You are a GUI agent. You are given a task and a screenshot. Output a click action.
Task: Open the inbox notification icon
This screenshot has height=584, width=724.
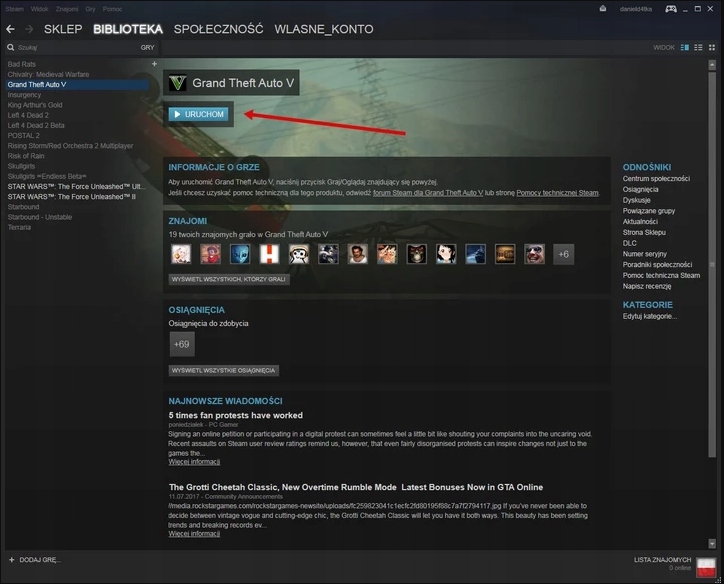coord(603,9)
